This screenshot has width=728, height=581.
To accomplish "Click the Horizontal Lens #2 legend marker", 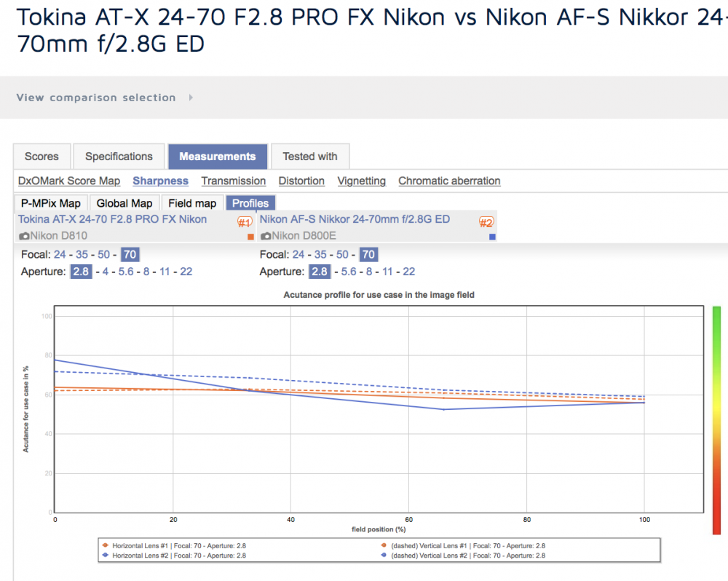I will pos(106,555).
